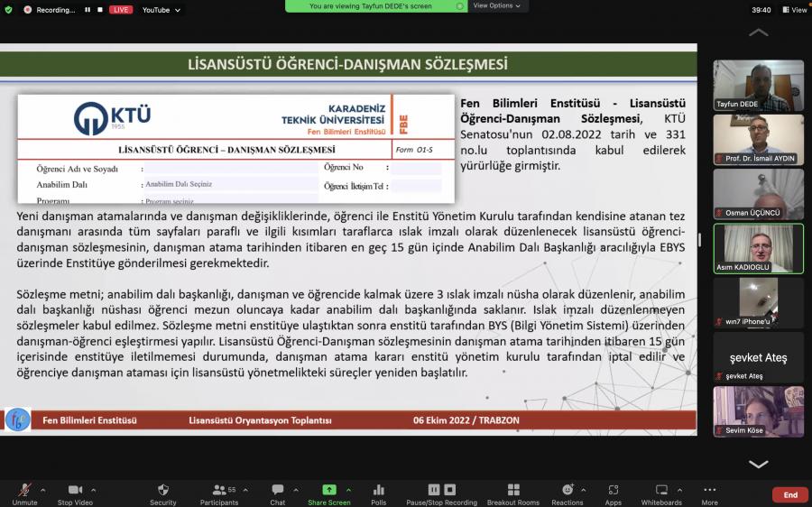Open Whiteboards
Image resolution: width=812 pixels, height=507 pixels.
(661, 494)
